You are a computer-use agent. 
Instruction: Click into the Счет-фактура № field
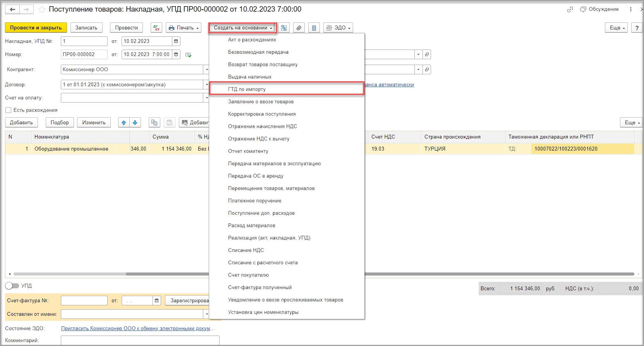(x=84, y=300)
